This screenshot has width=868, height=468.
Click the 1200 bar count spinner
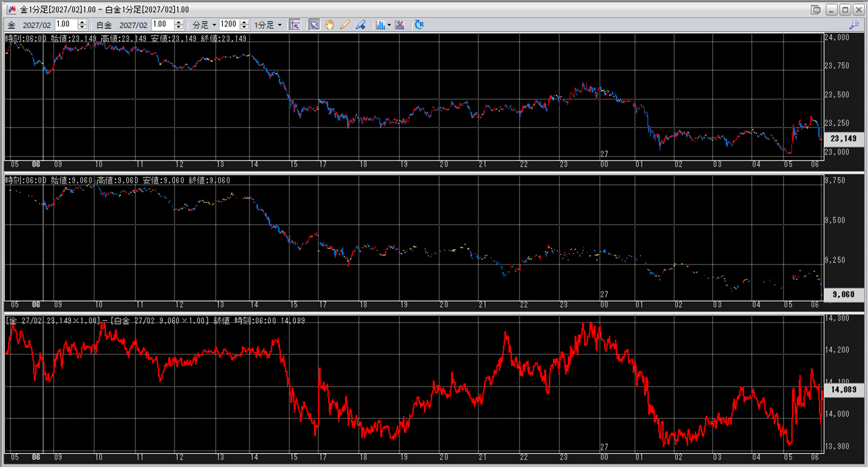pyautogui.click(x=245, y=25)
